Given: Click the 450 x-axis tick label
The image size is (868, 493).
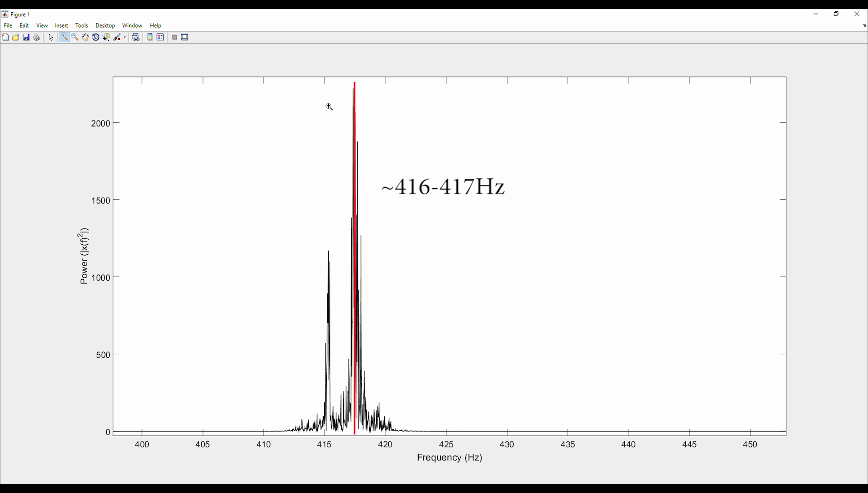Looking at the screenshot, I should pyautogui.click(x=750, y=445).
